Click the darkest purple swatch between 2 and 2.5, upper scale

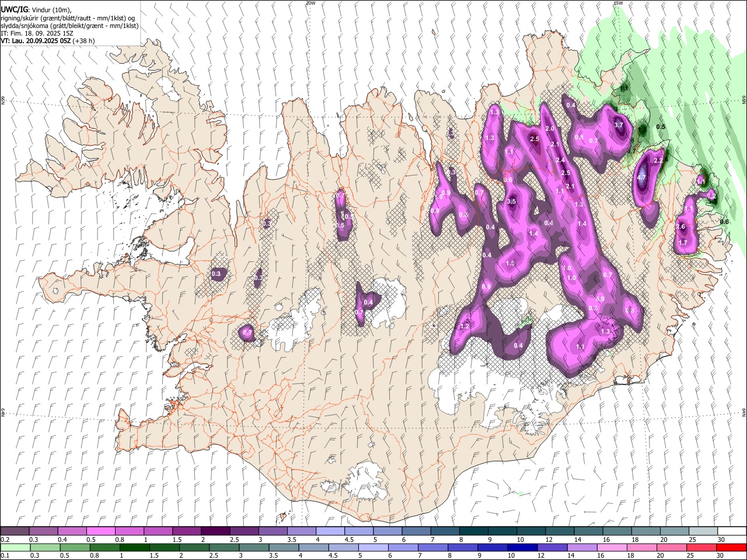[215, 531]
